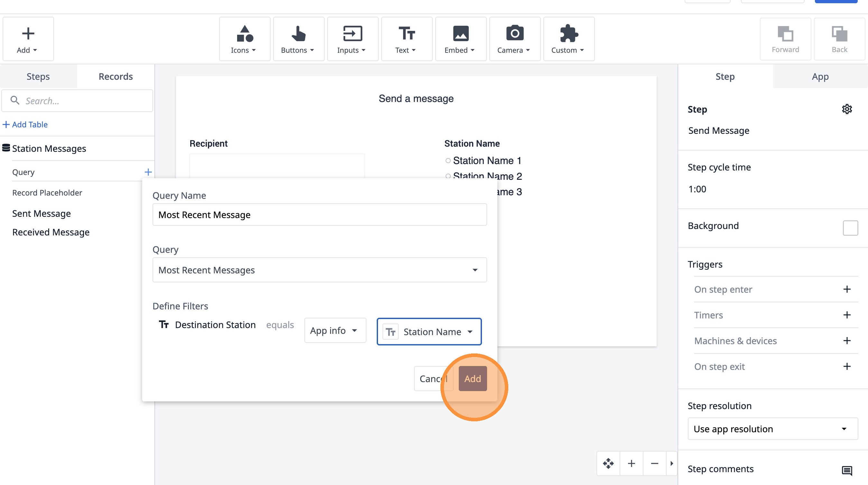Click the Add button in query dialog

pyautogui.click(x=472, y=379)
